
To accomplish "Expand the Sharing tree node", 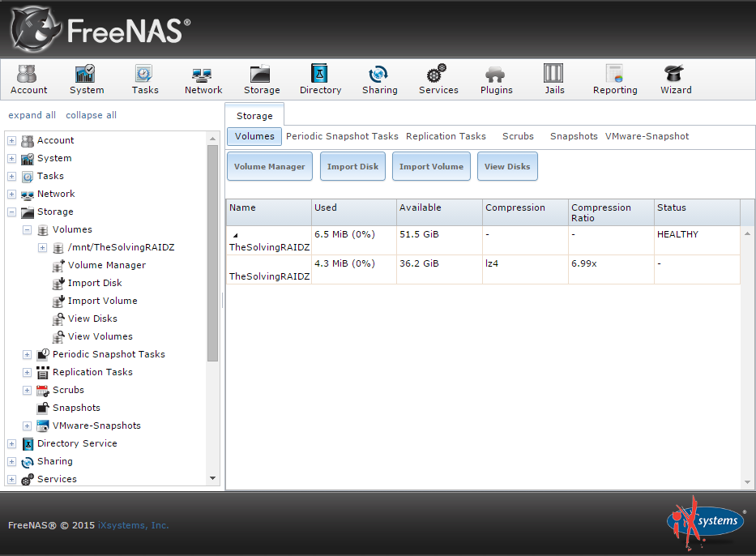I will pyautogui.click(x=11, y=462).
